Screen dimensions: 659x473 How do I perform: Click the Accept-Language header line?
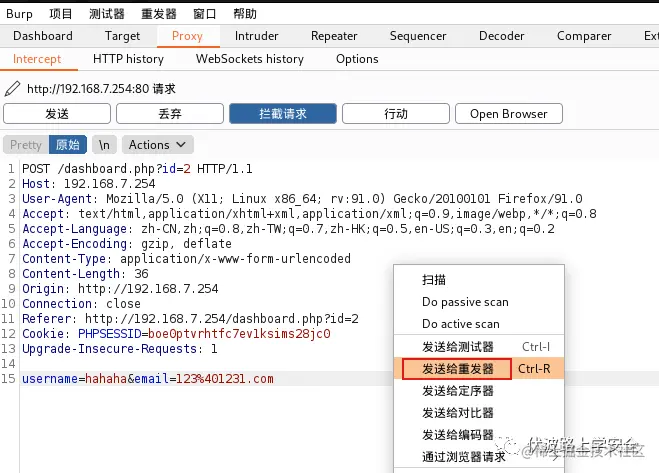pyautogui.click(x=288, y=229)
